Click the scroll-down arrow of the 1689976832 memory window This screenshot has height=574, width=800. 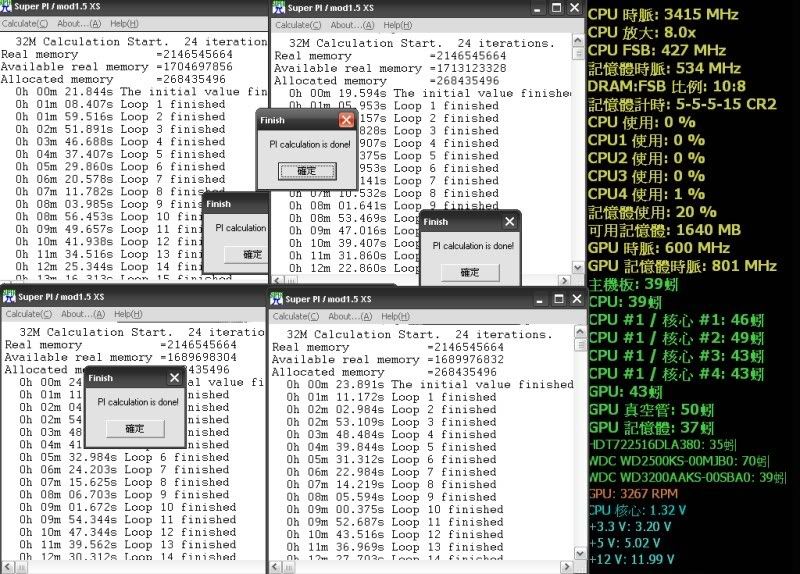[x=580, y=554]
